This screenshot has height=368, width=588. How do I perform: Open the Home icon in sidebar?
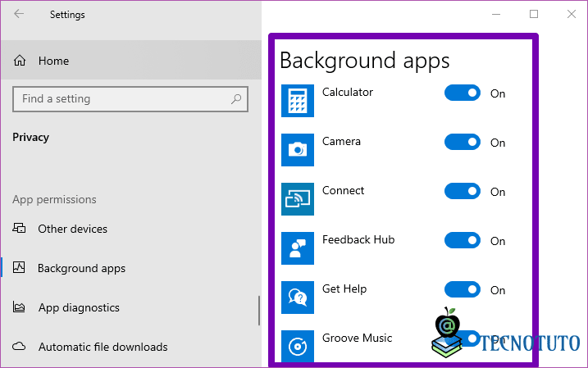tap(20, 61)
